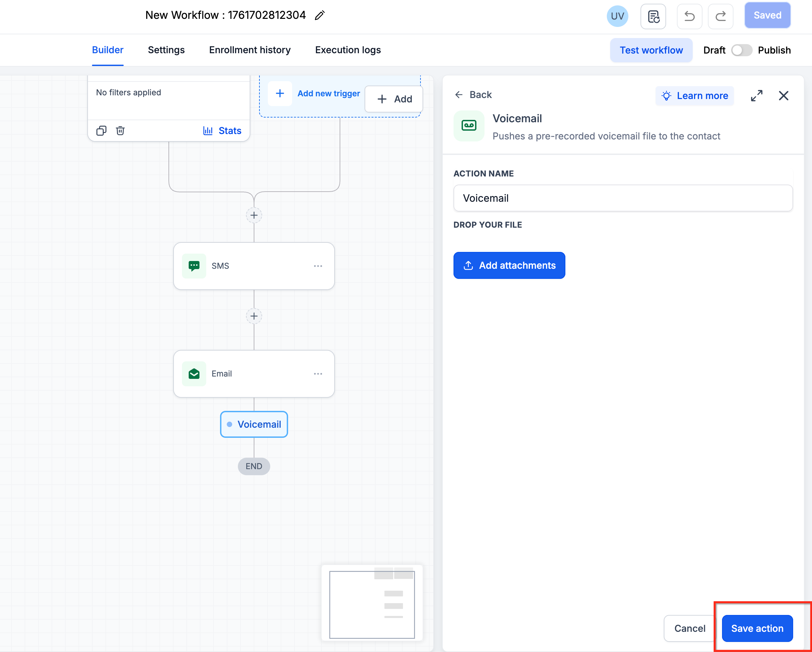Delete the trigger with the trash icon

pos(120,131)
